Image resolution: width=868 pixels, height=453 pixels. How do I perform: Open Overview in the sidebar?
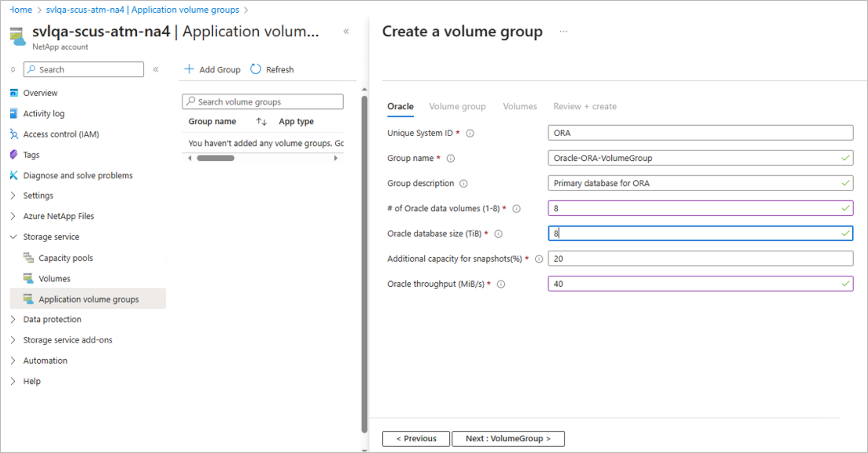pos(40,93)
